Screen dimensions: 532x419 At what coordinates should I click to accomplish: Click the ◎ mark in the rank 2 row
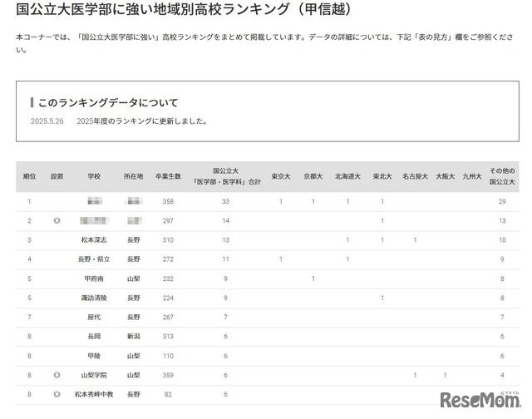pyautogui.click(x=57, y=220)
